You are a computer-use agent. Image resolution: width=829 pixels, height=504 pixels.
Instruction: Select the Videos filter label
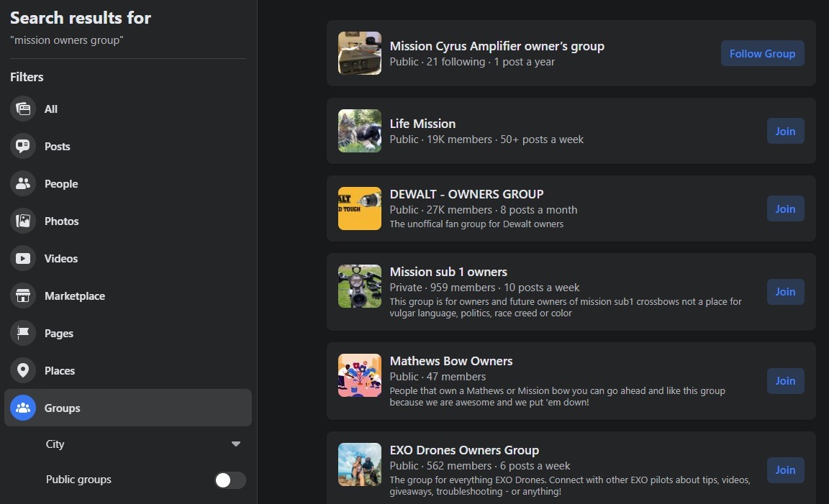tap(60, 258)
